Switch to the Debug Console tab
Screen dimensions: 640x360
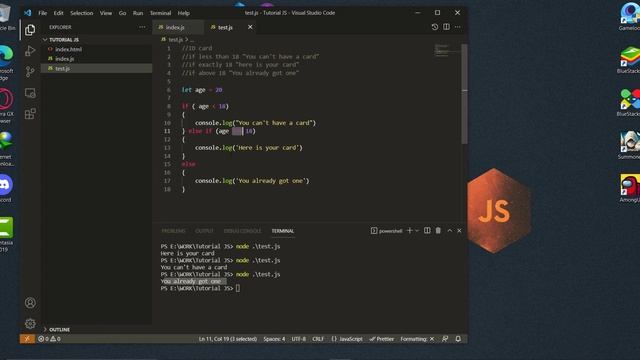pyautogui.click(x=242, y=231)
